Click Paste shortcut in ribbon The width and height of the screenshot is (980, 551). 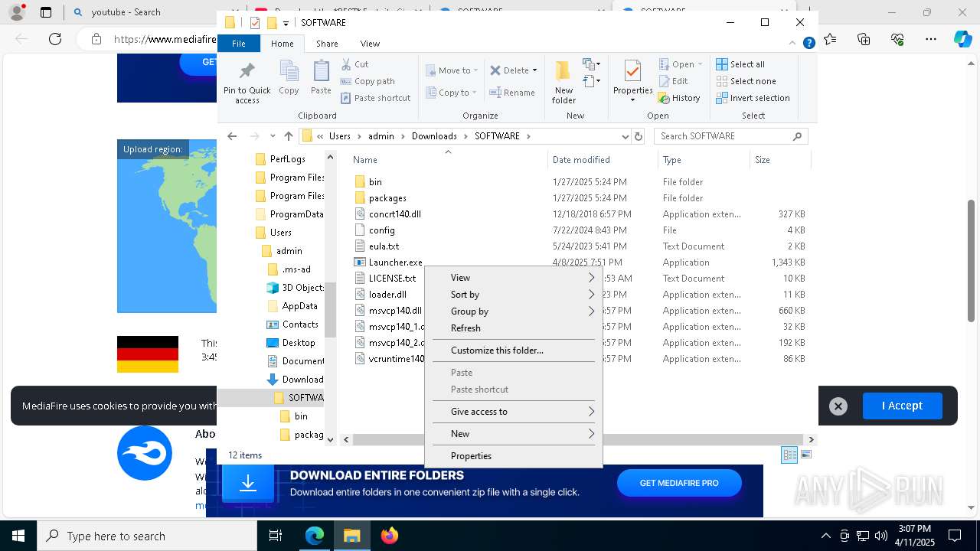click(375, 98)
